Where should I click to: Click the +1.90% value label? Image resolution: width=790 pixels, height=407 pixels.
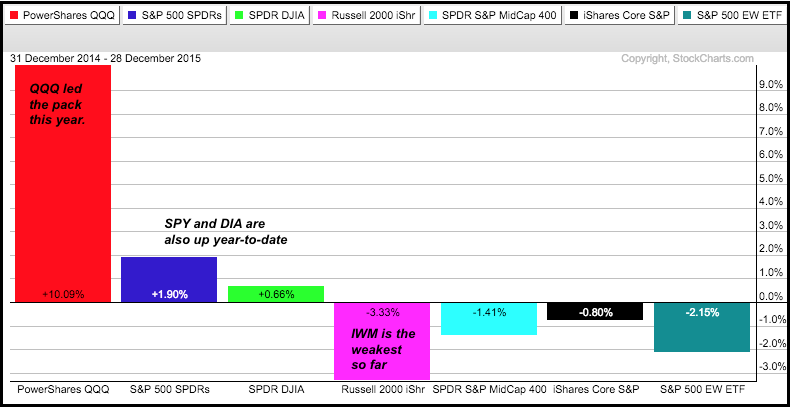click(169, 295)
